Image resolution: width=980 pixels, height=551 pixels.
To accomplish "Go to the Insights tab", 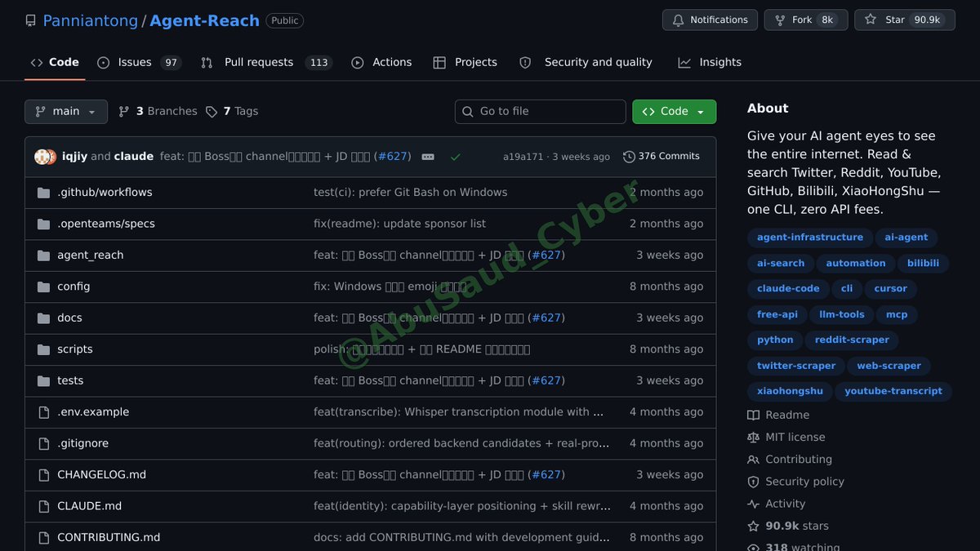I will [x=710, y=62].
